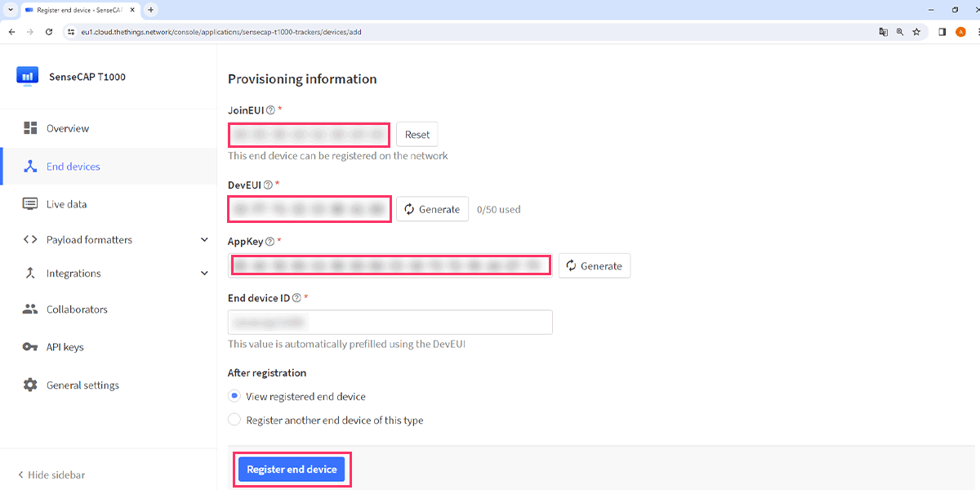The width and height of the screenshot is (980, 490).
Task: Open the translate page icon
Action: coord(883,32)
